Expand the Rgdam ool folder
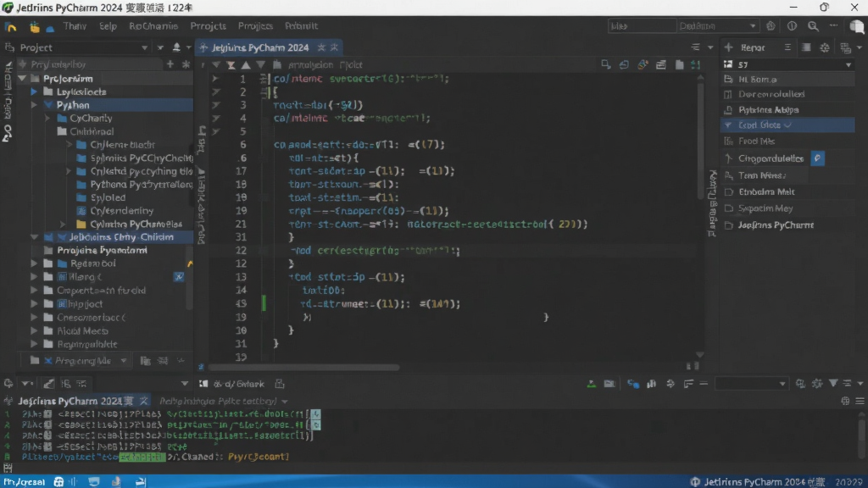868x488 pixels. click(34, 263)
